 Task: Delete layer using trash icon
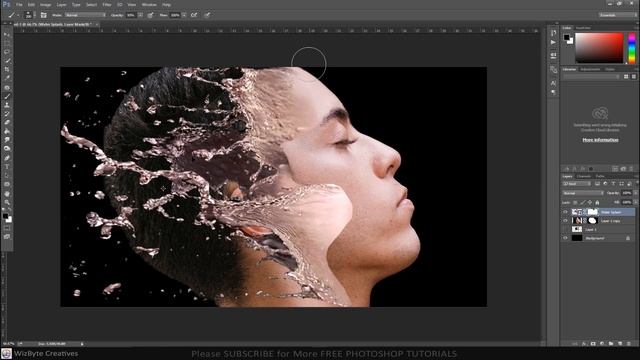pyautogui.click(x=629, y=344)
